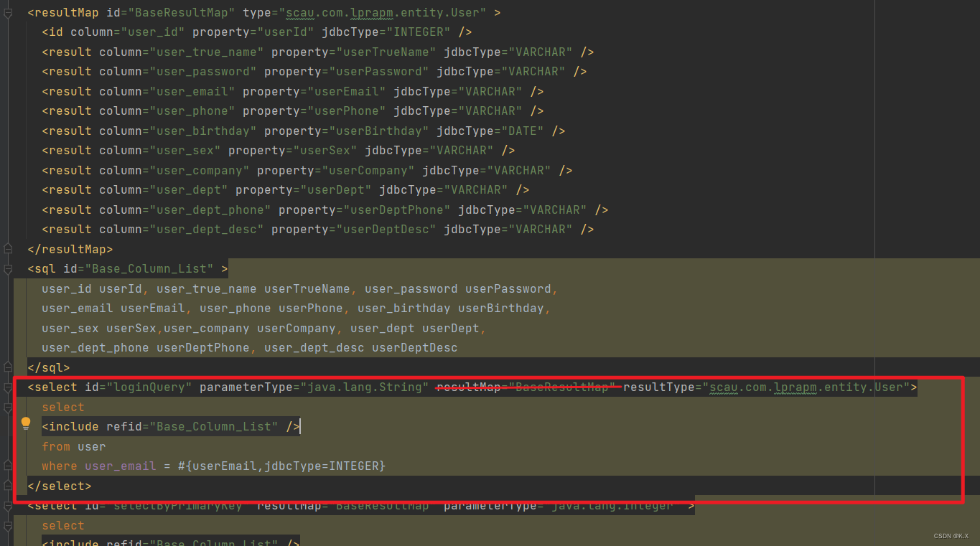The width and height of the screenshot is (980, 546).
Task: Toggle fold marker beside loginQuery's closing </select>
Action: coord(8,486)
